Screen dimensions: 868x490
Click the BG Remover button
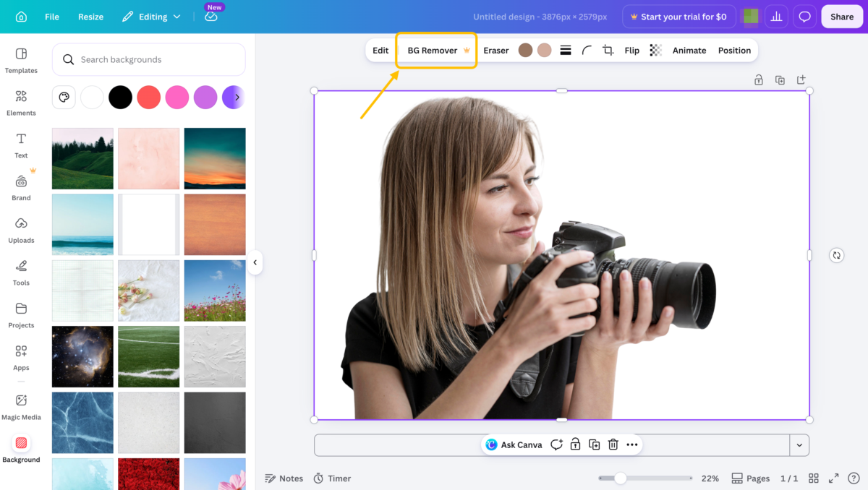pos(438,51)
